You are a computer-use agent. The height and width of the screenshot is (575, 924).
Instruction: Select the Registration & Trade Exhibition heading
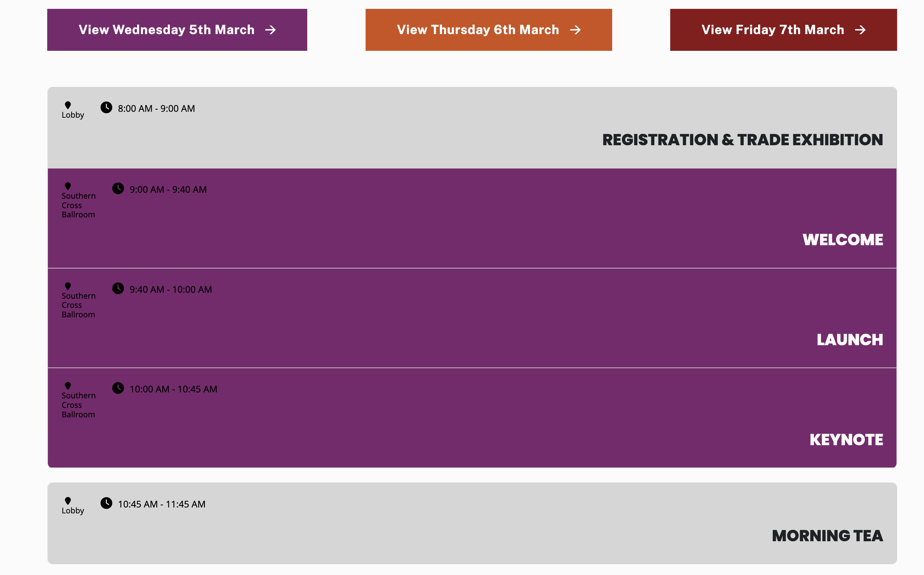(743, 140)
